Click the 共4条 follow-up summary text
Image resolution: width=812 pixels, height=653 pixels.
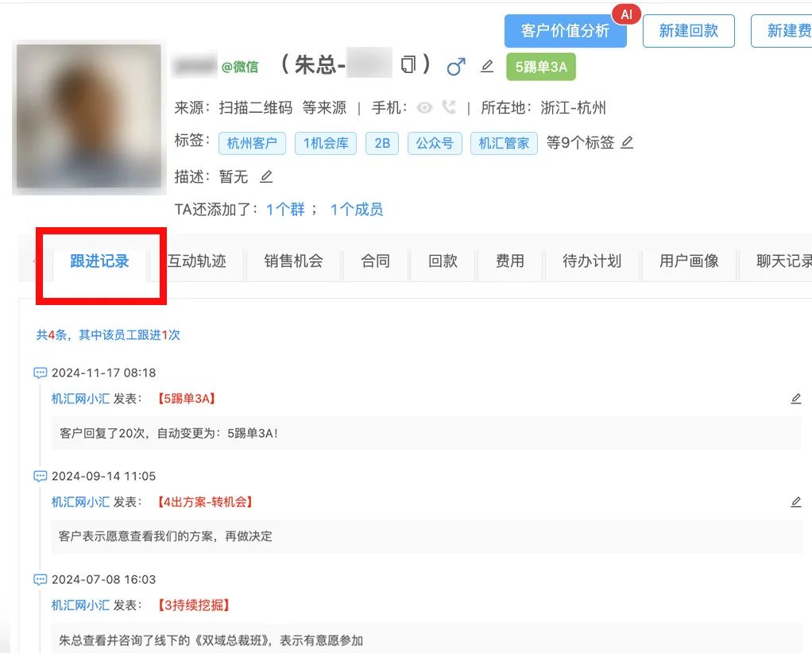(108, 335)
